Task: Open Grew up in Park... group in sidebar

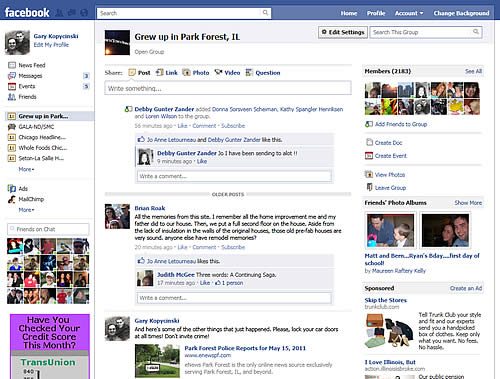Action: click(50, 116)
